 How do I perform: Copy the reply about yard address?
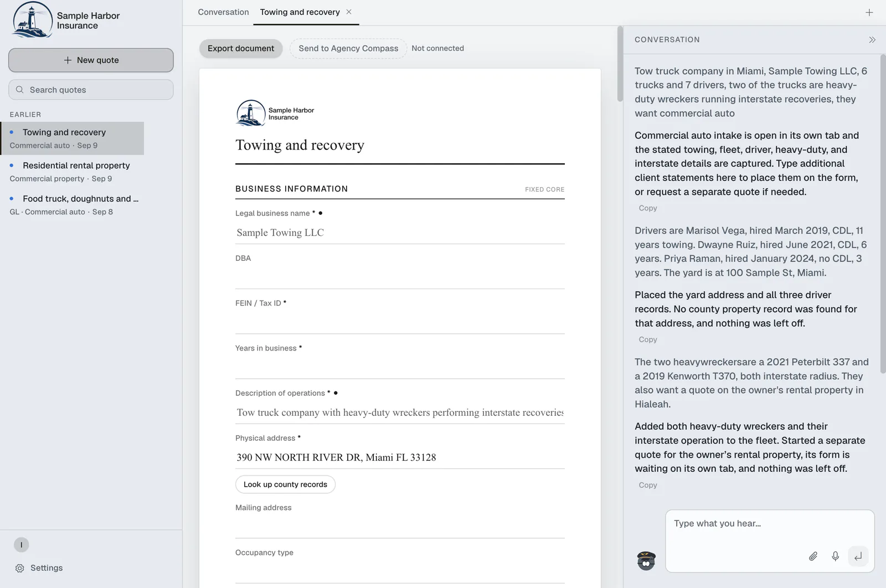pos(648,339)
